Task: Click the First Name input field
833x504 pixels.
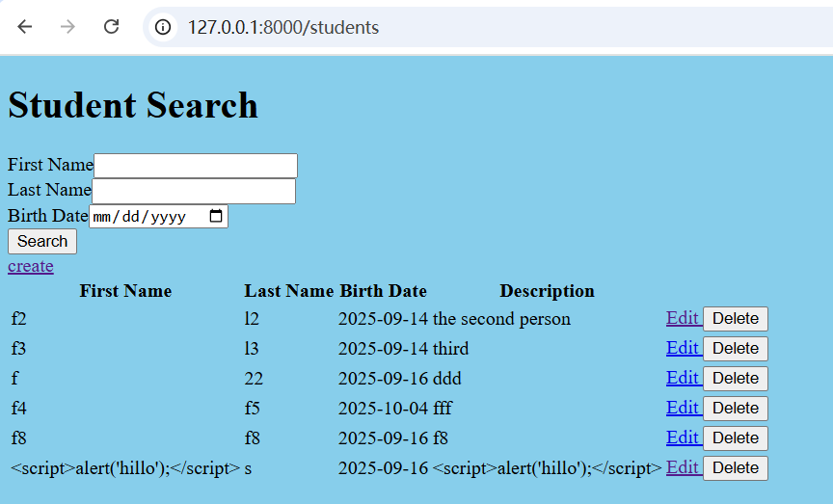Action: coord(196,166)
